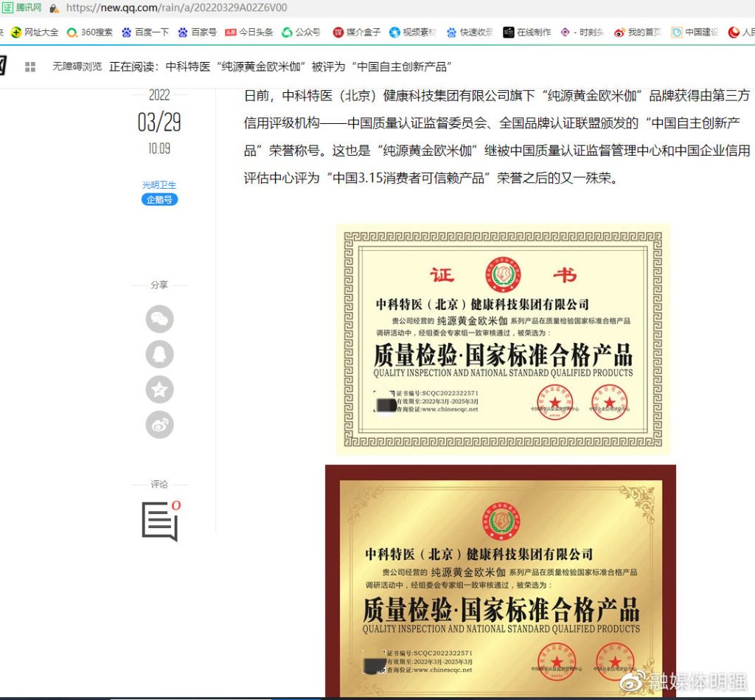Screen dimensions: 755x700
Task: Click the 评论 label
Action: coord(159,484)
